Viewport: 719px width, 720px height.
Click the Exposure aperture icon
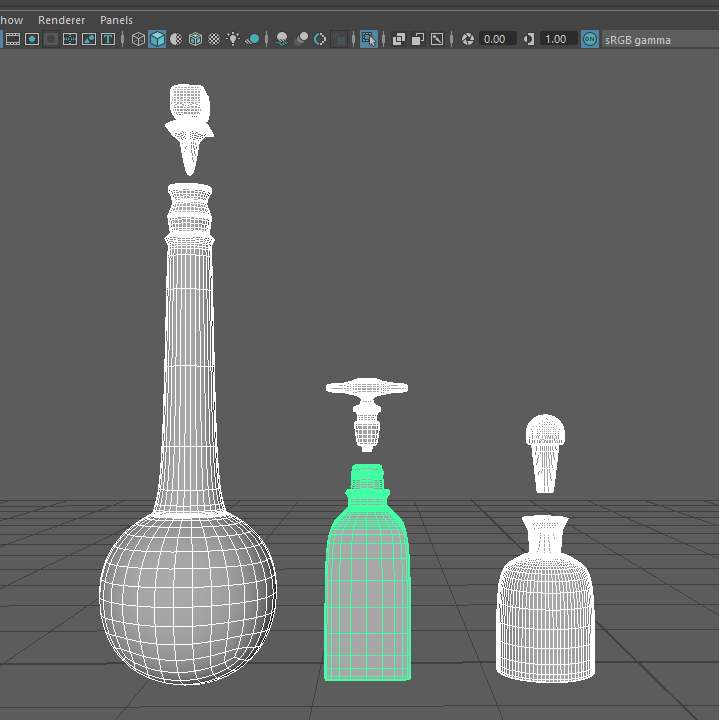coord(467,39)
